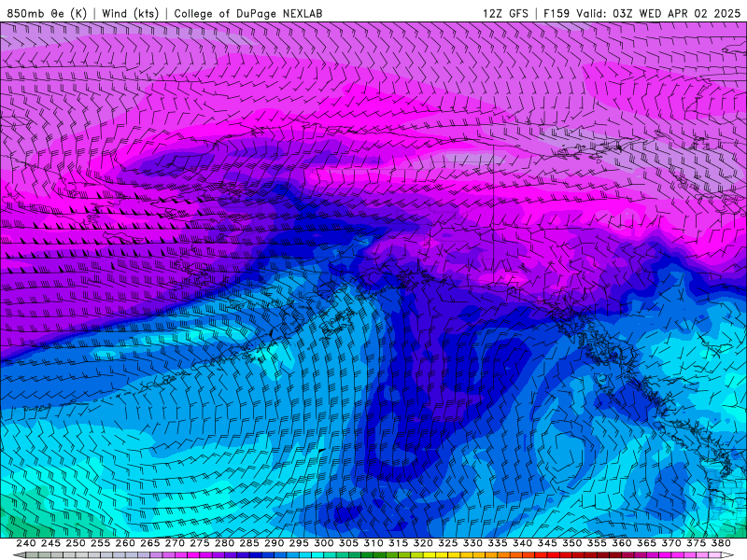Image resolution: width=747 pixels, height=560 pixels.
Task: Select the 320 value on color scale
Action: tap(423, 543)
